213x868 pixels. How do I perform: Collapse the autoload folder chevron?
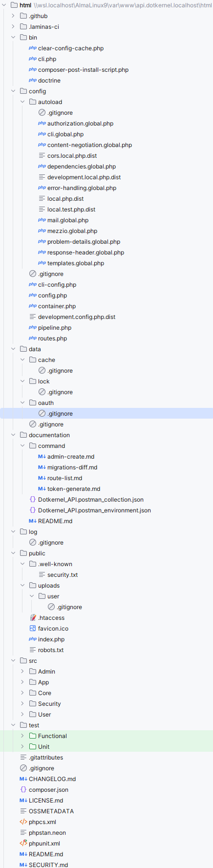[x=22, y=102]
